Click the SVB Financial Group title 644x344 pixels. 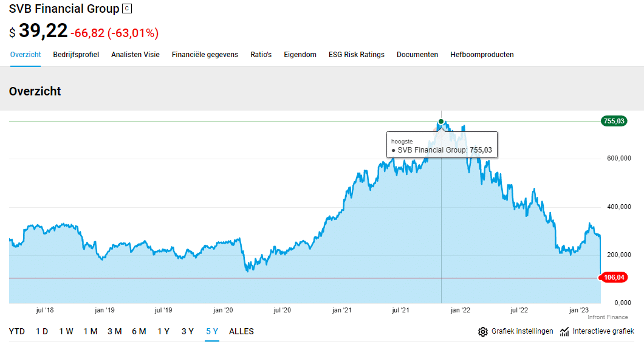(64, 9)
